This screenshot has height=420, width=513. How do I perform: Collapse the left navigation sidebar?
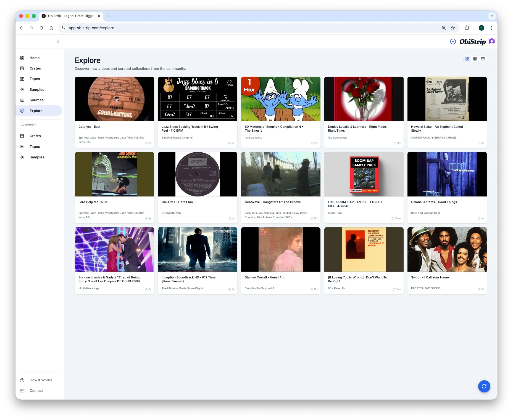(58, 41)
